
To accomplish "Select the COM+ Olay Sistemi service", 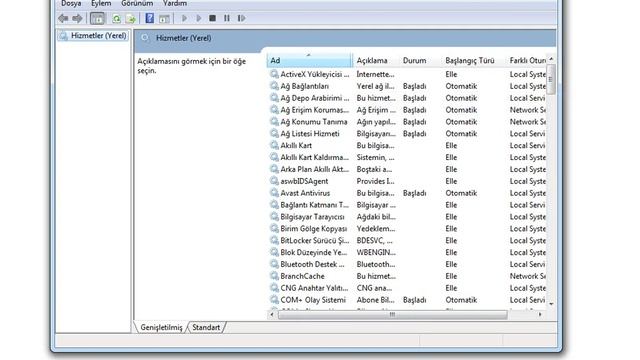I will (x=313, y=300).
